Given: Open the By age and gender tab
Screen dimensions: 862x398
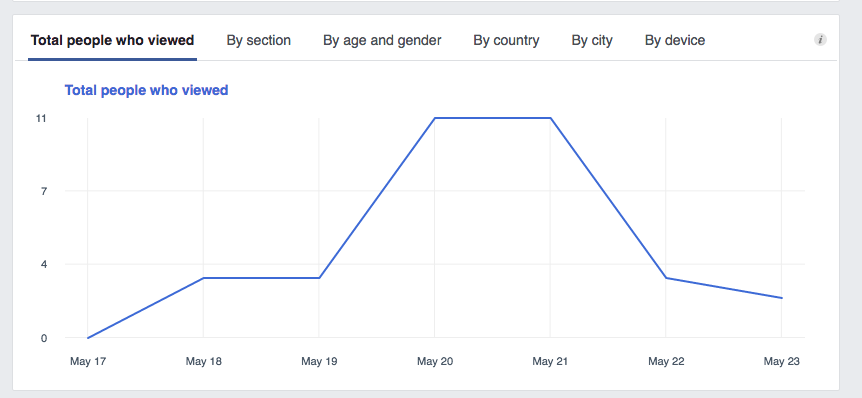Looking at the screenshot, I should pyautogui.click(x=382, y=41).
